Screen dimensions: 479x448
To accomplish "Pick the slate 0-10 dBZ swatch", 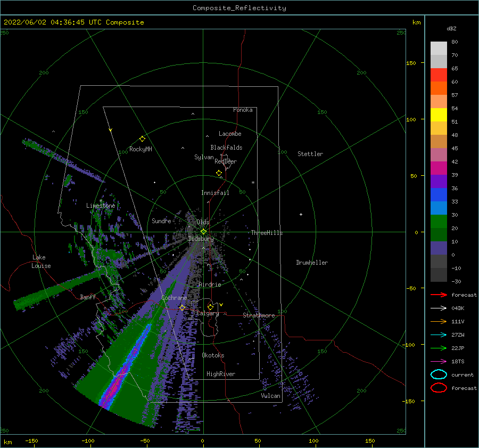I will [439, 248].
